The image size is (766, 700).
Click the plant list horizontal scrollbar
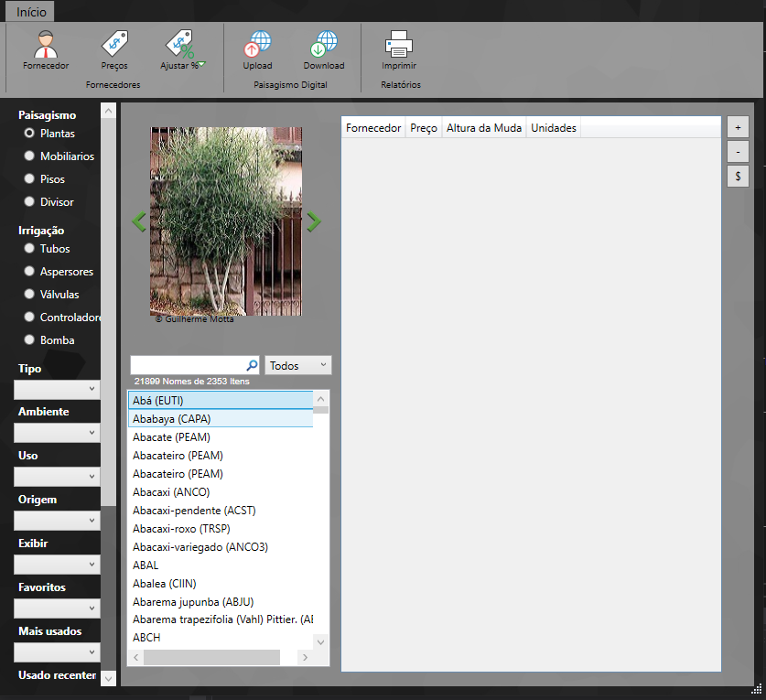[x=211, y=658]
